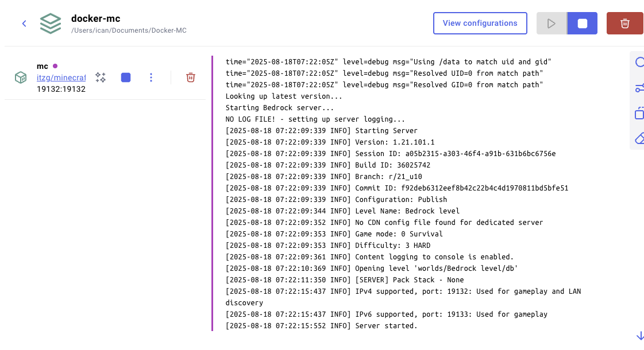
Task: Click the mc container cube icon
Action: click(21, 77)
